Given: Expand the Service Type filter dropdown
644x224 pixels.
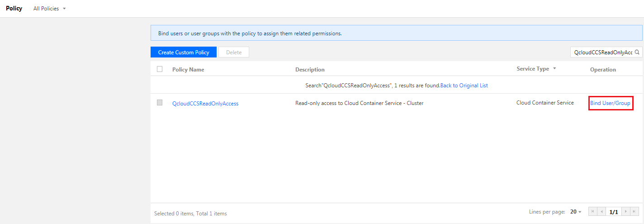Looking at the screenshot, I should [x=536, y=69].
